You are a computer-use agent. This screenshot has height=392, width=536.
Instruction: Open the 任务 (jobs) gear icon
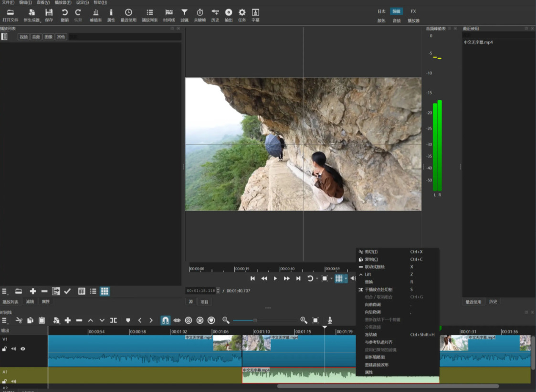click(x=242, y=15)
